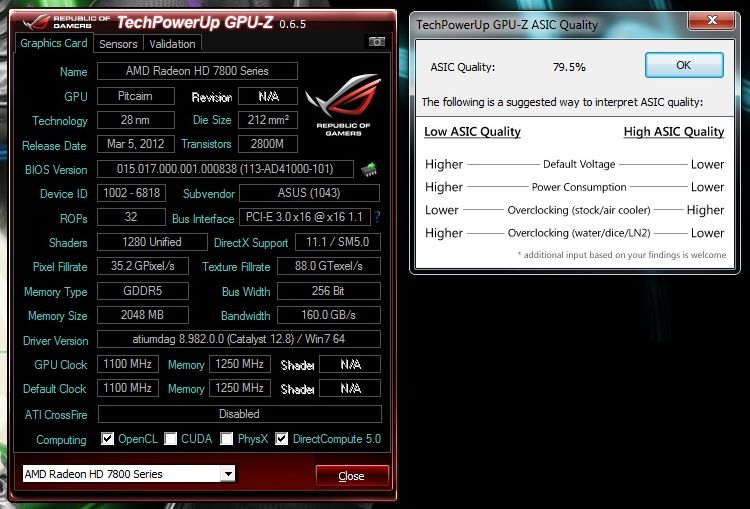Click the Low ASIC Quality heading
Image resolution: width=750 pixels, height=509 pixels.
pos(473,132)
